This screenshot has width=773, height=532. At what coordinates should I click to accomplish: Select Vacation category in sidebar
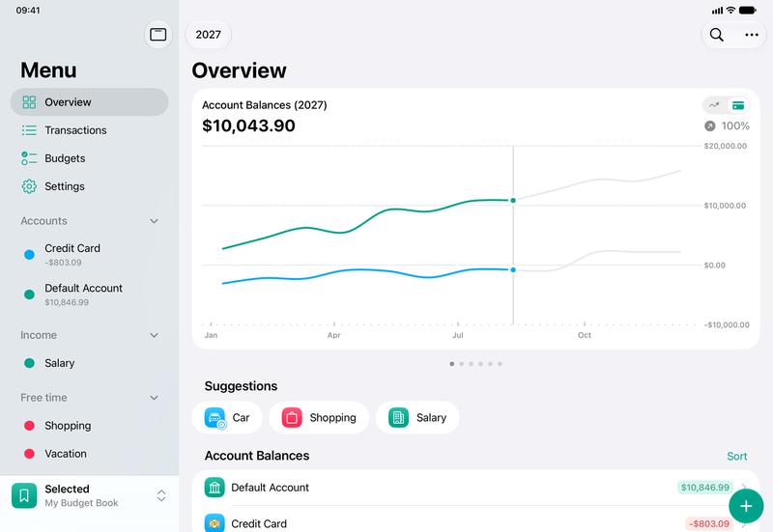89,454
